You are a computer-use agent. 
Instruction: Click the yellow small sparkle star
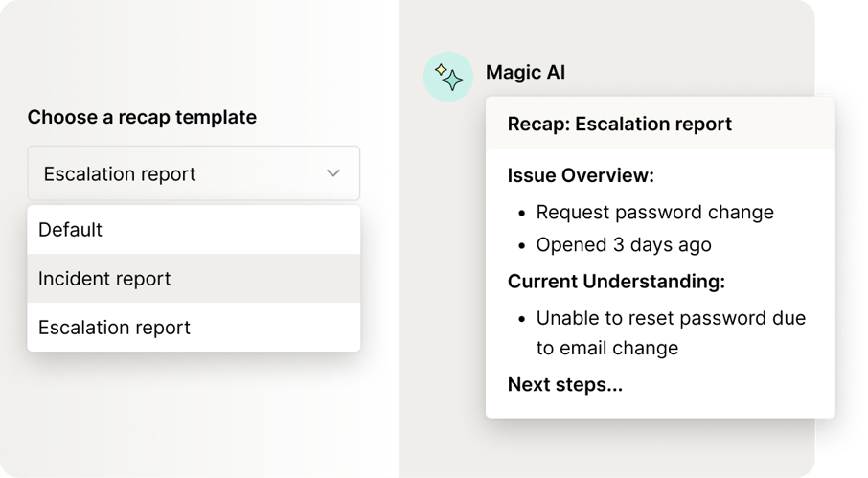pyautogui.click(x=441, y=70)
